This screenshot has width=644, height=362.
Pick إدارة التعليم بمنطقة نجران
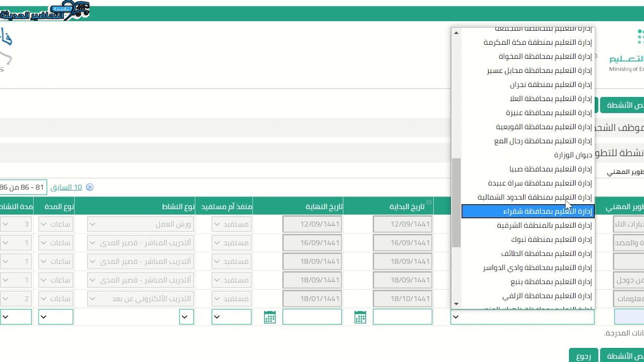pos(550,84)
